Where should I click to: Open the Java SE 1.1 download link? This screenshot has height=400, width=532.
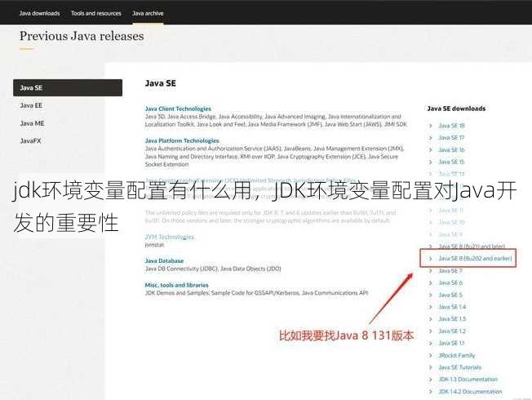(451, 344)
